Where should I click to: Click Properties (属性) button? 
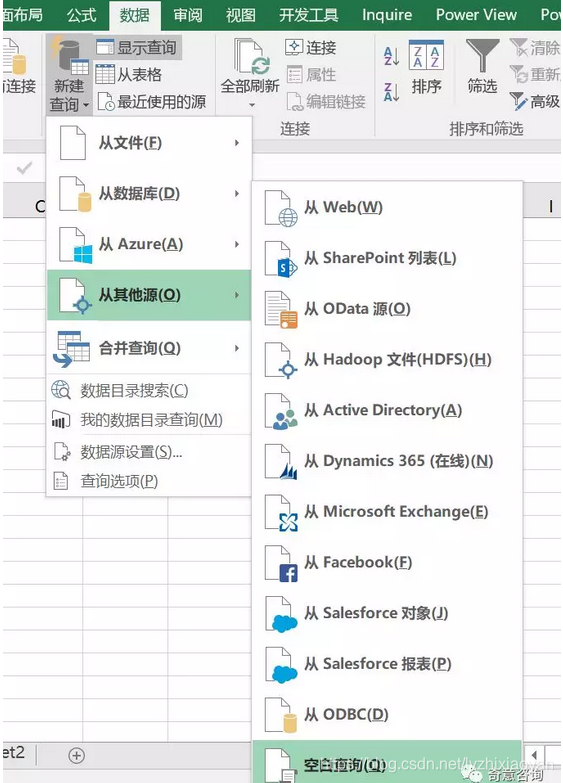tap(311, 75)
